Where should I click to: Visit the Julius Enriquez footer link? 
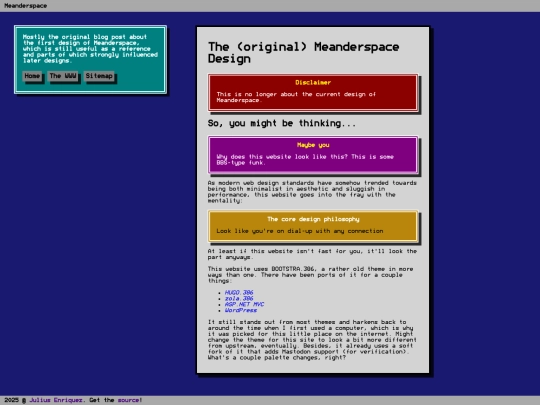(56, 400)
